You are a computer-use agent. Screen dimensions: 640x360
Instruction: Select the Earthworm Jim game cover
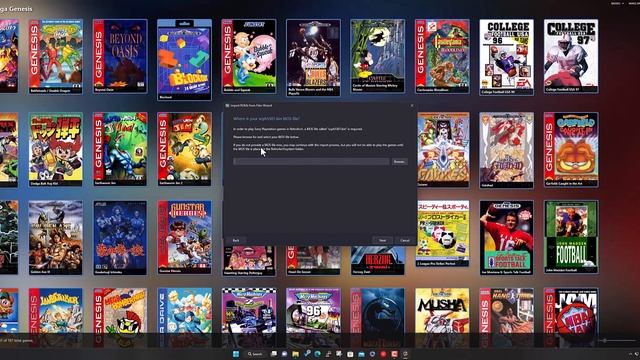(x=120, y=149)
